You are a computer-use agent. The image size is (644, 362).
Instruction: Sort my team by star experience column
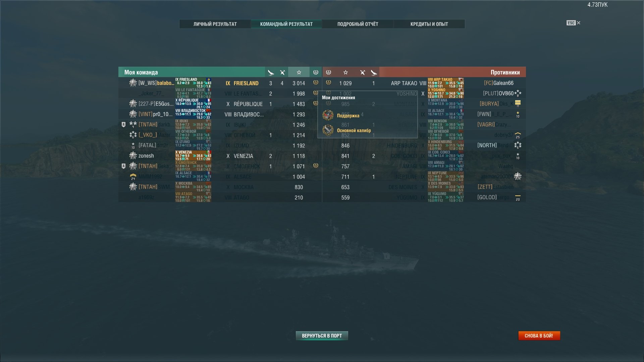299,72
